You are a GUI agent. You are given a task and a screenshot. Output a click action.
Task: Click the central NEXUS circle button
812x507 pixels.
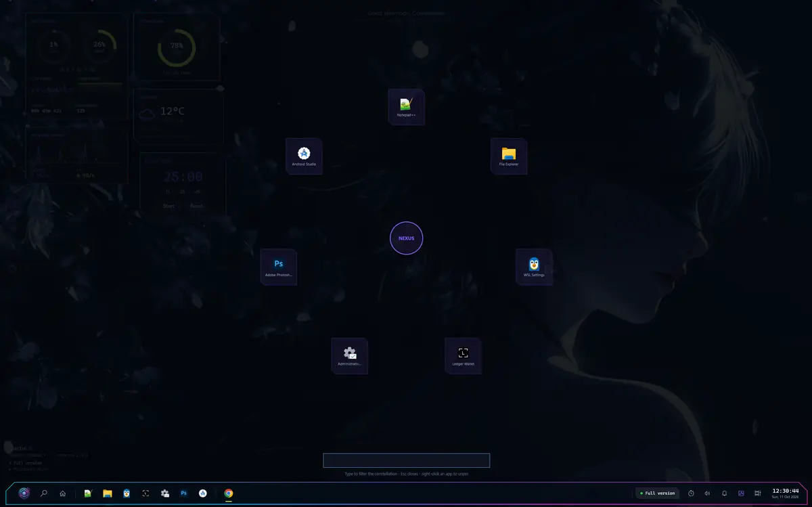point(406,238)
